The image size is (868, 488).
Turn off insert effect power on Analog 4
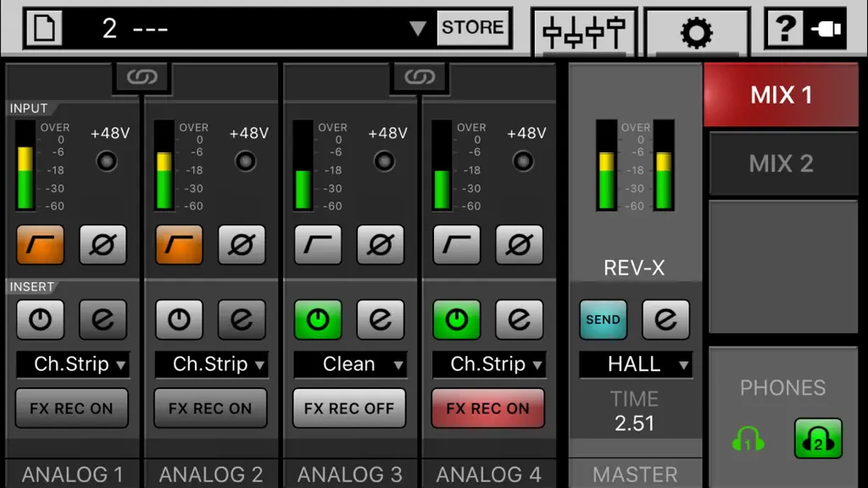pos(457,319)
